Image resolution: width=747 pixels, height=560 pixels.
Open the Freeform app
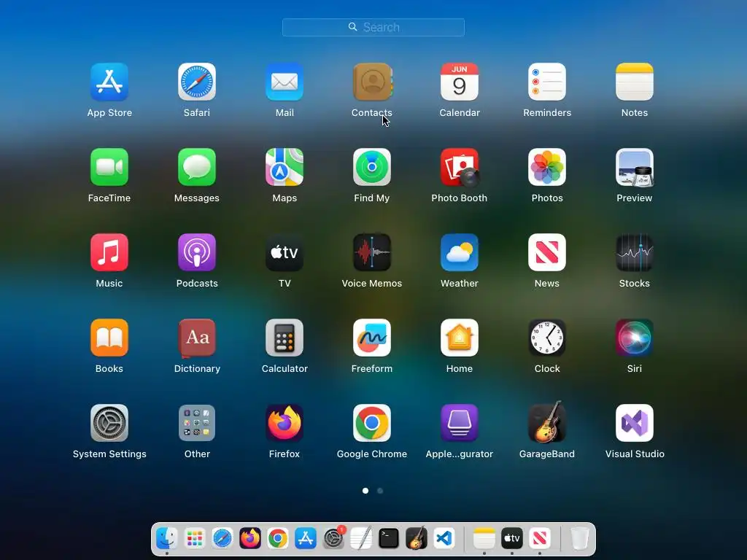pos(372,338)
